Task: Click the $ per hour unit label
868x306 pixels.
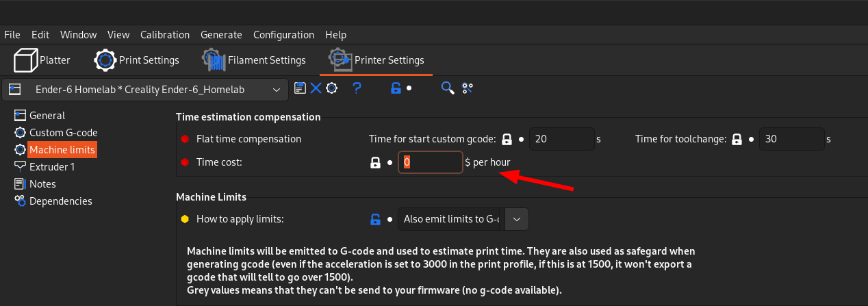Action: 487,162
